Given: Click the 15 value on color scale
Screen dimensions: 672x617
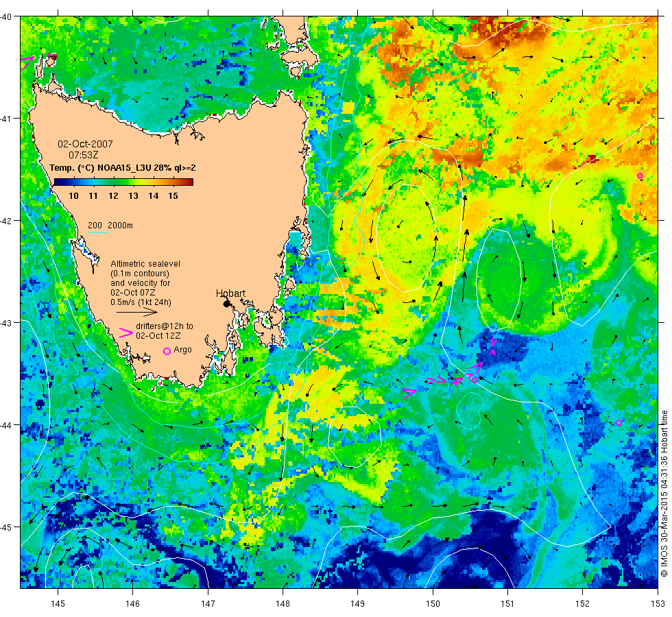Looking at the screenshot, I should [x=173, y=196].
